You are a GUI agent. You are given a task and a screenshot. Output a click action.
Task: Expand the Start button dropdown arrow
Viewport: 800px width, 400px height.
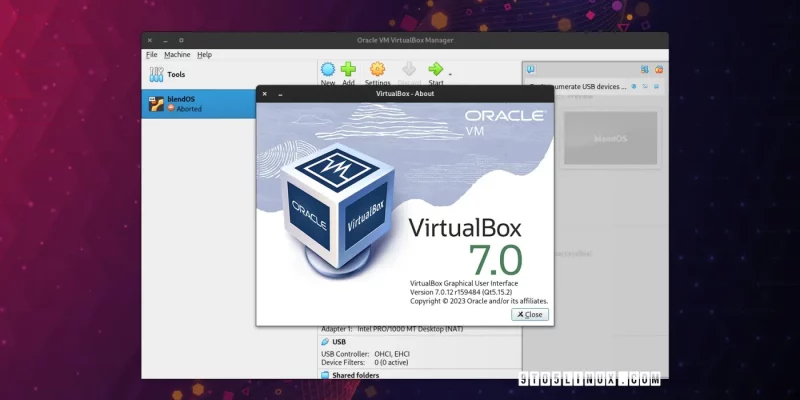450,75
